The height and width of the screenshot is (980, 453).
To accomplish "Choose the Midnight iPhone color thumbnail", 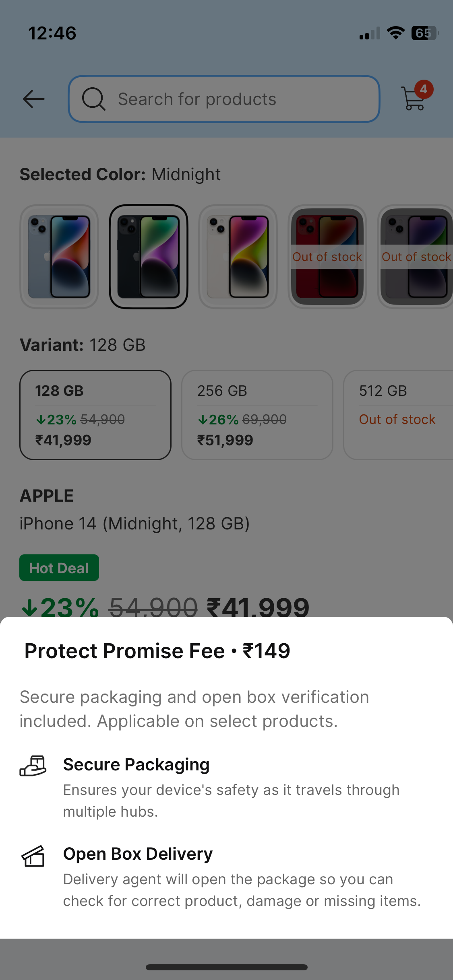I will click(x=149, y=257).
